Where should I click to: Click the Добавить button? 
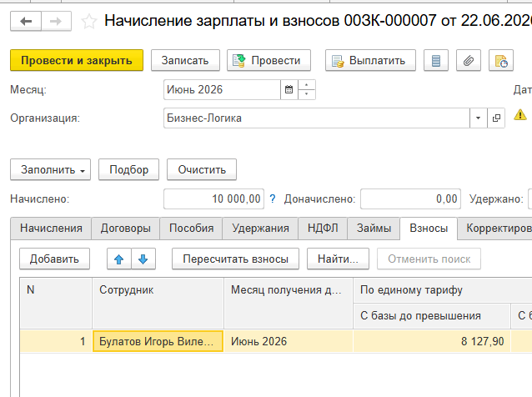click(55, 259)
